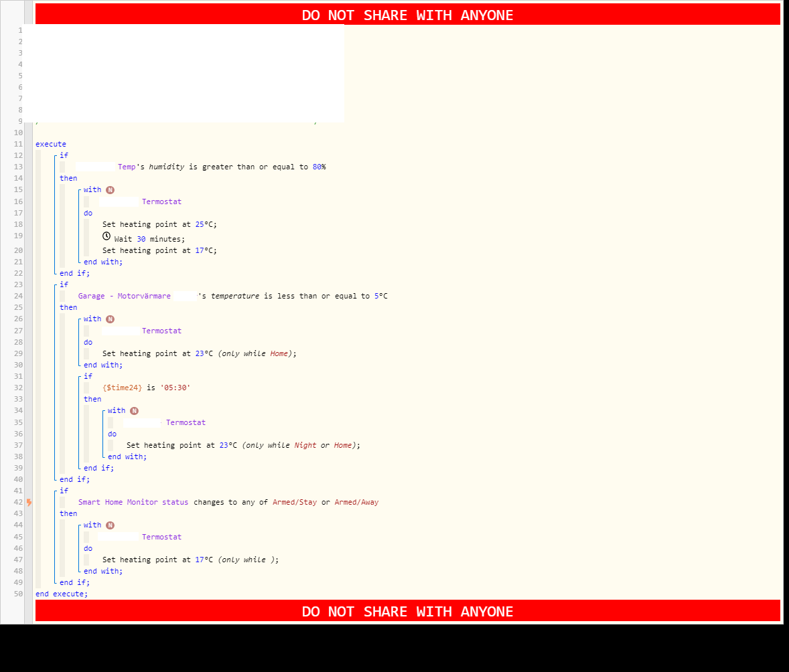Click 'end with;' on line 48
Screen dimensions: 789x672
(103, 571)
